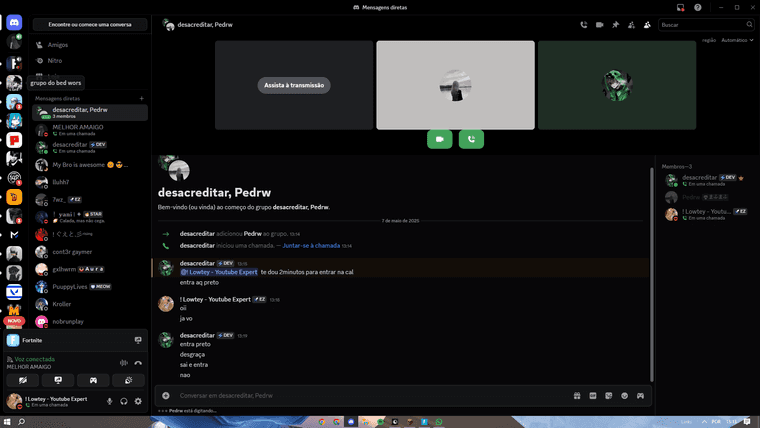Screen dimensions: 760x428
Task: Open help icon in title bar
Action: click(697, 7)
